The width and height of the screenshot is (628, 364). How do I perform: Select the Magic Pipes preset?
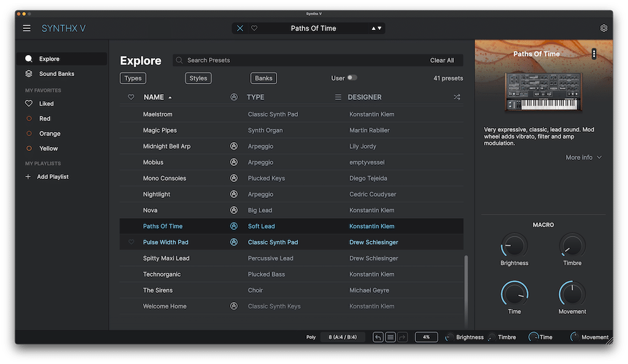tap(291, 130)
